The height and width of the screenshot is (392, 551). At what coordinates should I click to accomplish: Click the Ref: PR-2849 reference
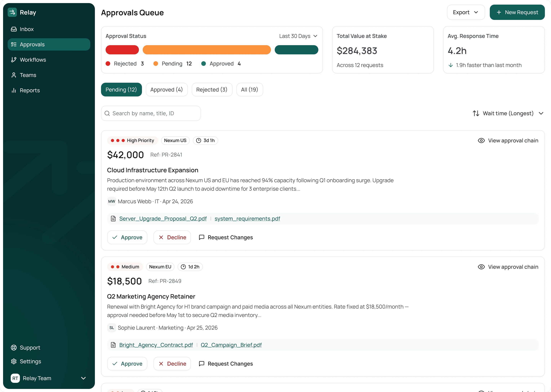point(165,281)
